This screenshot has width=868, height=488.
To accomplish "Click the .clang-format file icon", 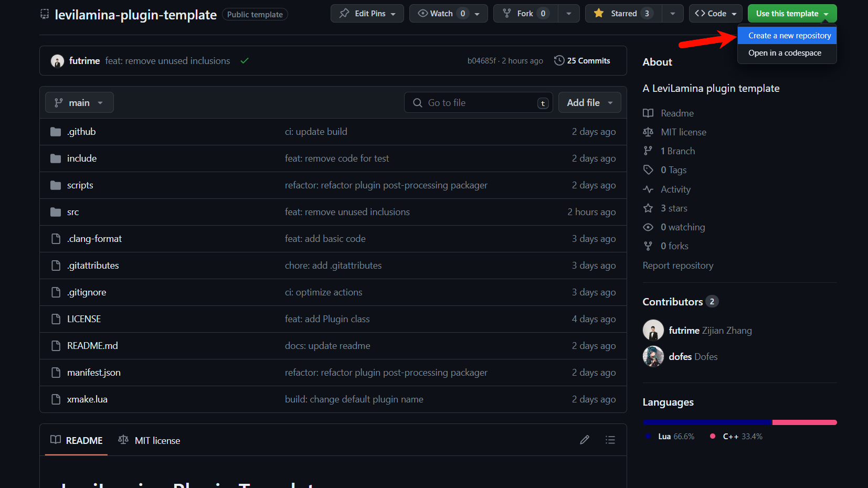I will point(56,239).
